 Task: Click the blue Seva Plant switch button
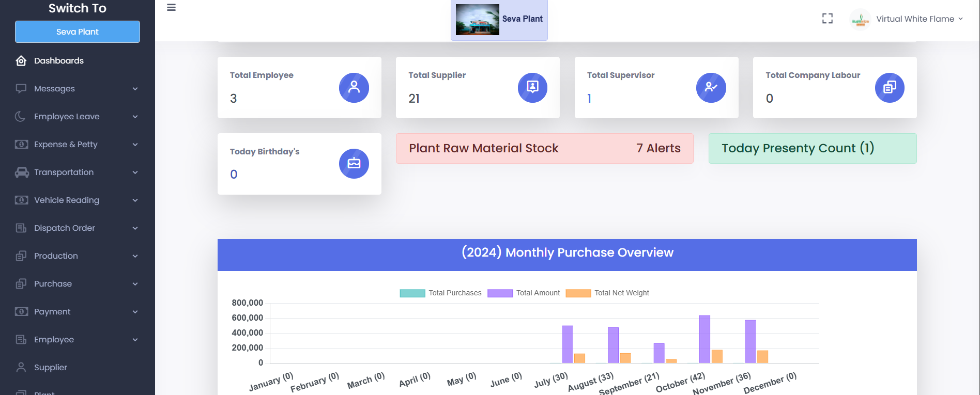[x=78, y=32]
